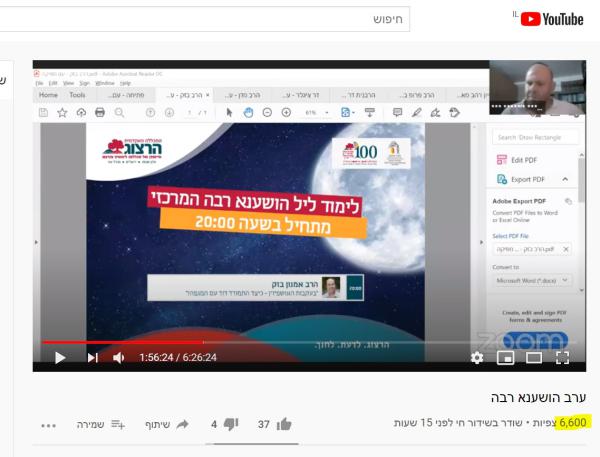Image resolution: width=600 pixels, height=457 pixels.
Task: Mute the video volume
Action: pos(118,357)
